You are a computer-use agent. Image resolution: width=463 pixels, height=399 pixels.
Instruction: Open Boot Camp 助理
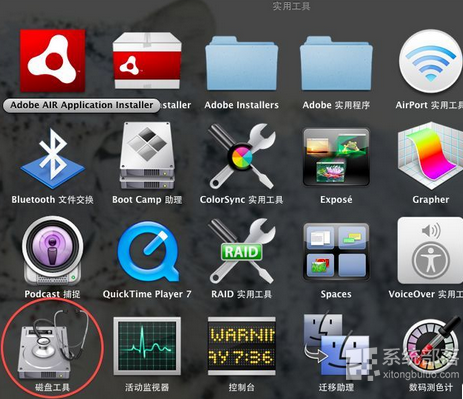[x=147, y=156]
